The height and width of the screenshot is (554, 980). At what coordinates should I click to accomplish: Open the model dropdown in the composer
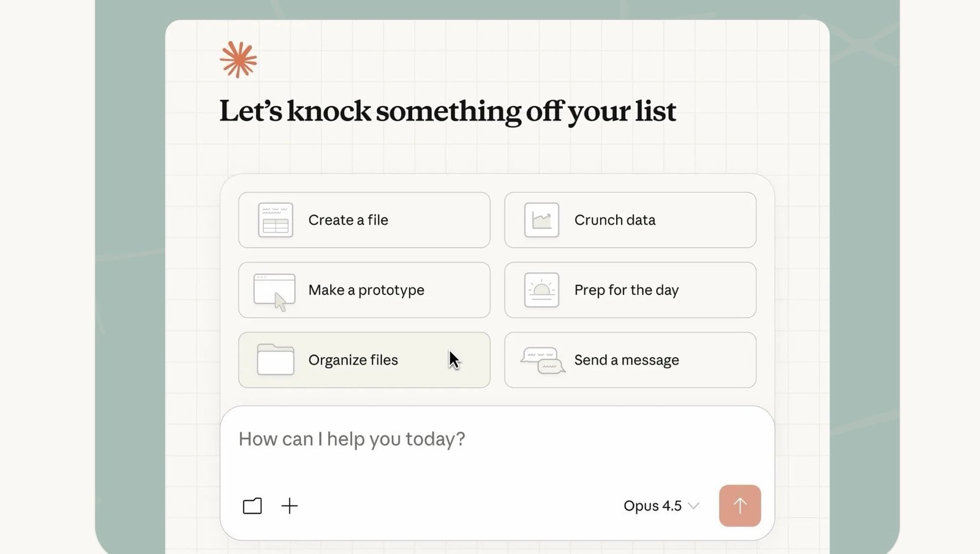pos(660,506)
